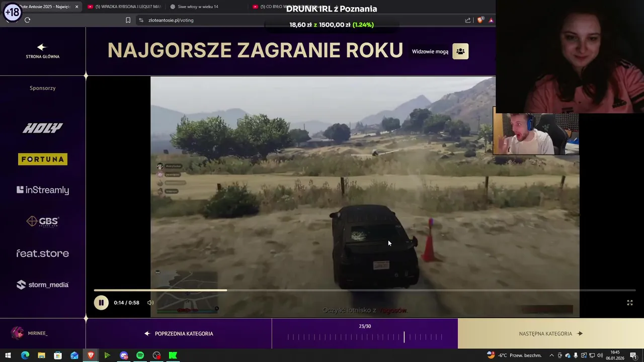Click the NAJGORSZE ZAGRANIE ROKU heading

pos(255,50)
